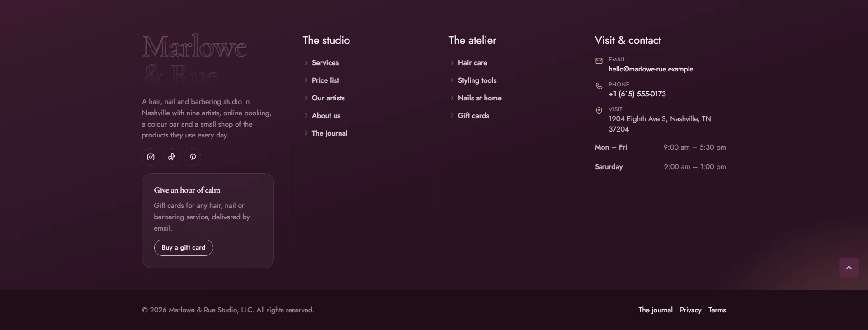The height and width of the screenshot is (330, 868).
Task: Open the Instagram social icon
Action: (x=151, y=157)
